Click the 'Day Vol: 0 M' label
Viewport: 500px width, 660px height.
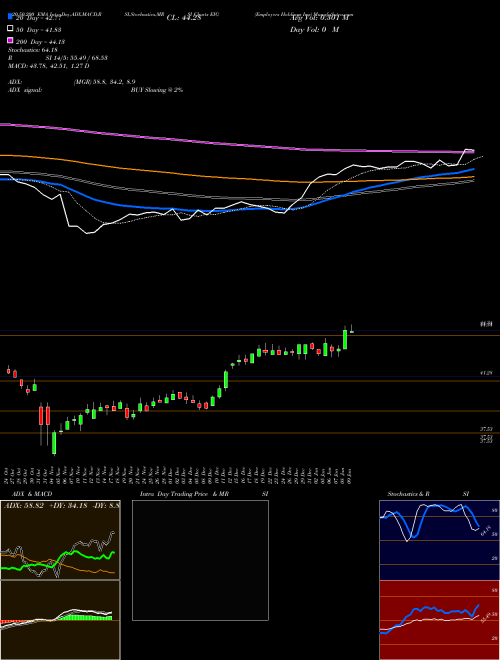(314, 30)
